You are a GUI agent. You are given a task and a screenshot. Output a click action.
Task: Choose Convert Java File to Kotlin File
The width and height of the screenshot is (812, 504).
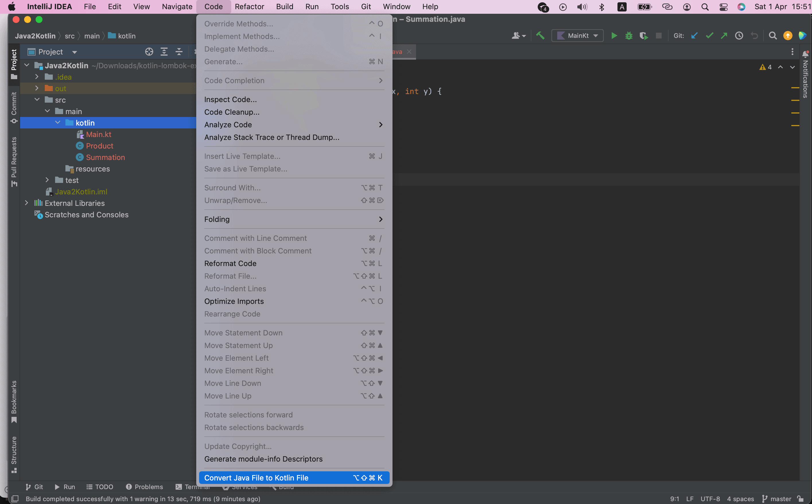tap(256, 477)
